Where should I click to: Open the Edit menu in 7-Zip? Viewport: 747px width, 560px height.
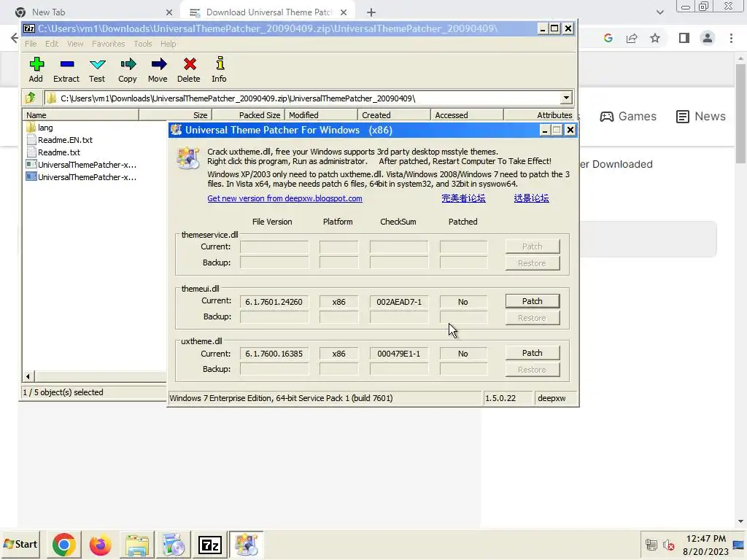coord(52,44)
